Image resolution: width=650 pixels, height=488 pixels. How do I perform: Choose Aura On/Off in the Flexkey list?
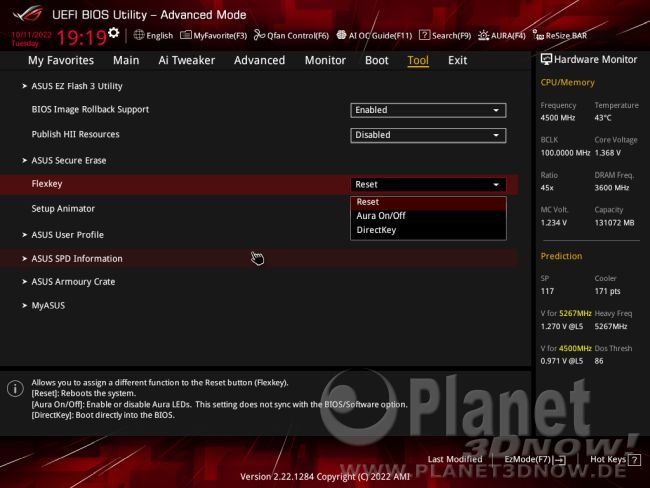coord(428,216)
